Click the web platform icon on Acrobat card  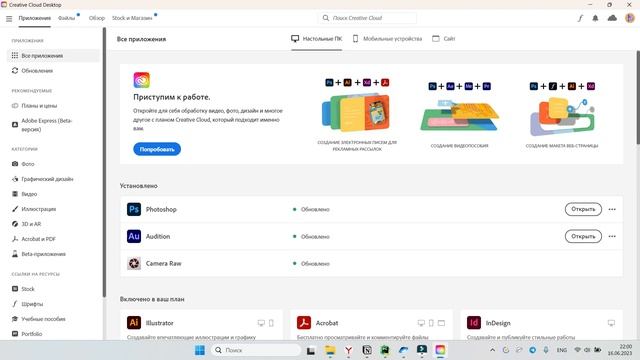click(441, 323)
